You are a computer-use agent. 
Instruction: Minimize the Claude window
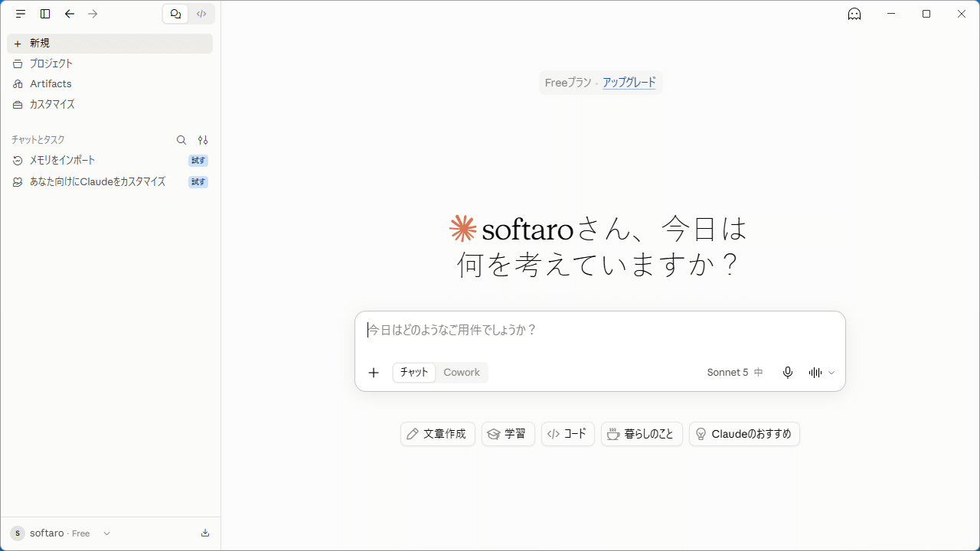click(891, 14)
